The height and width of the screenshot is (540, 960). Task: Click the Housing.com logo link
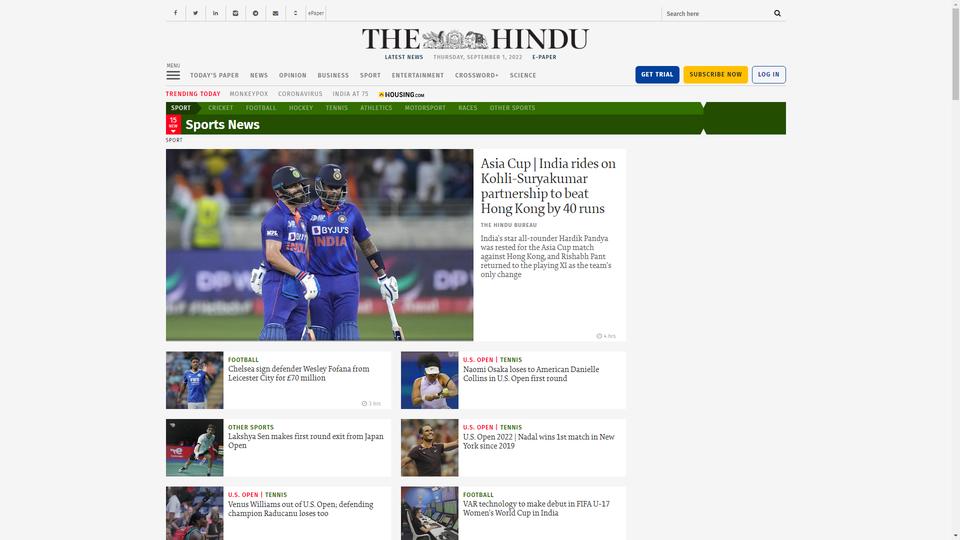point(401,94)
